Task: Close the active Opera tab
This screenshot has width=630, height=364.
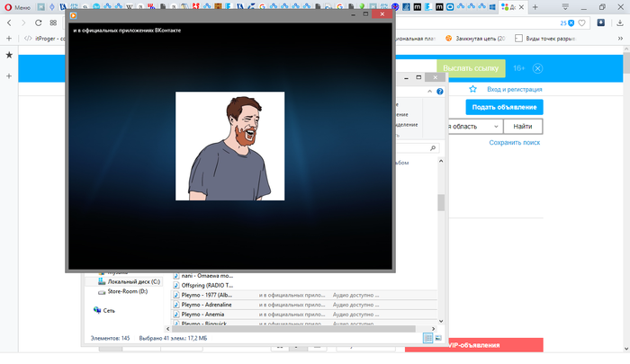Action: pos(521,7)
